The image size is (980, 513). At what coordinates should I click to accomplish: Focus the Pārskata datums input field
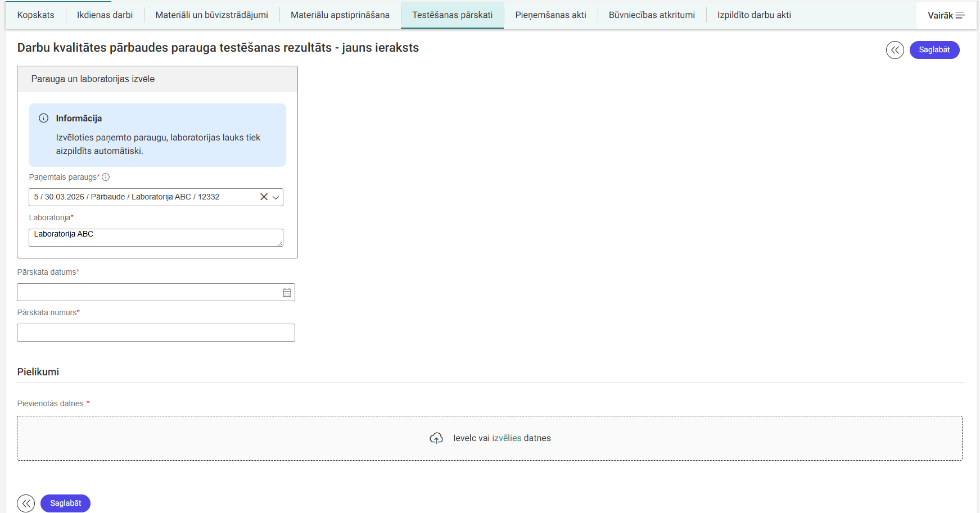[156, 292]
